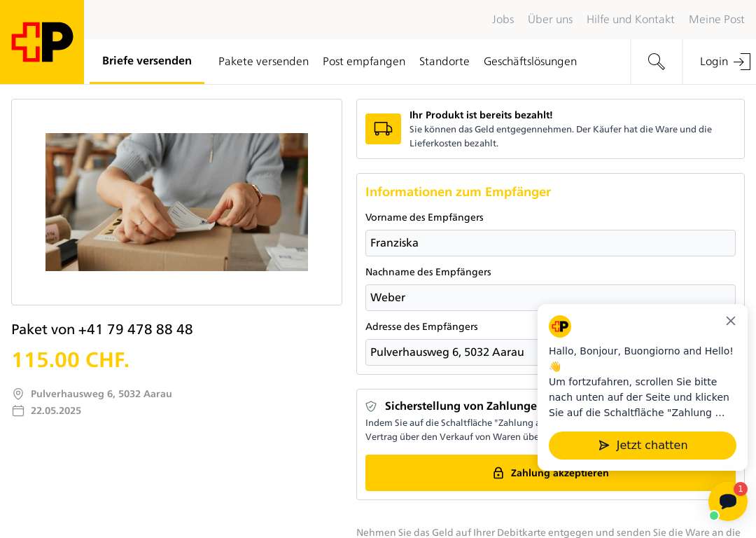The height and width of the screenshot is (538, 756).
Task: Select Post empfangen menu item
Action: coord(364,62)
